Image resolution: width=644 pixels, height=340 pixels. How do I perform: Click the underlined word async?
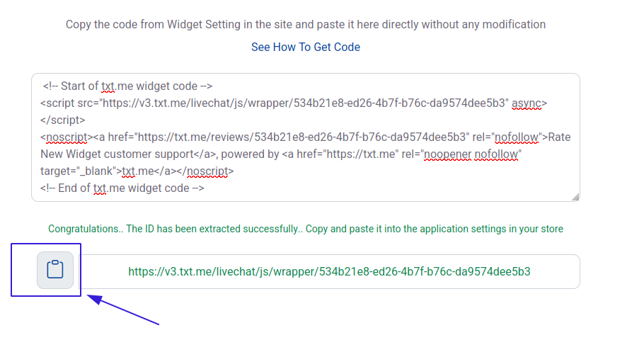[527, 103]
